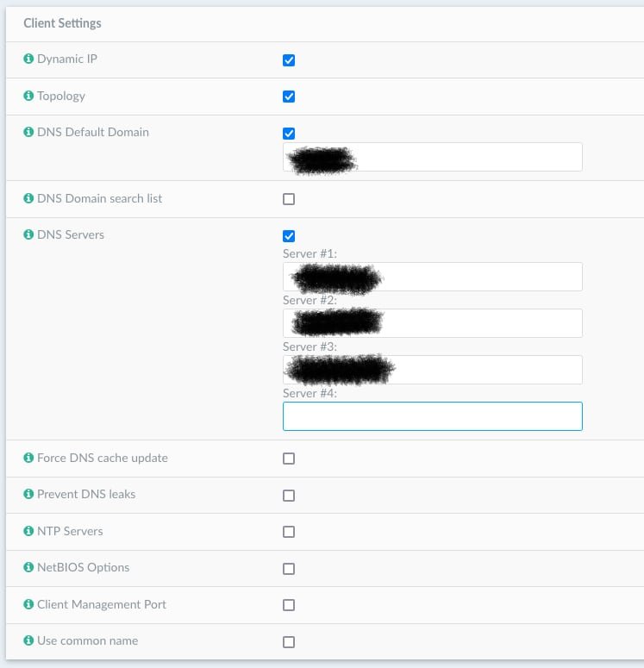Screen dimensions: 644x668
Task: Click info icon for Force DNS cache update
Action: pyautogui.click(x=29, y=458)
